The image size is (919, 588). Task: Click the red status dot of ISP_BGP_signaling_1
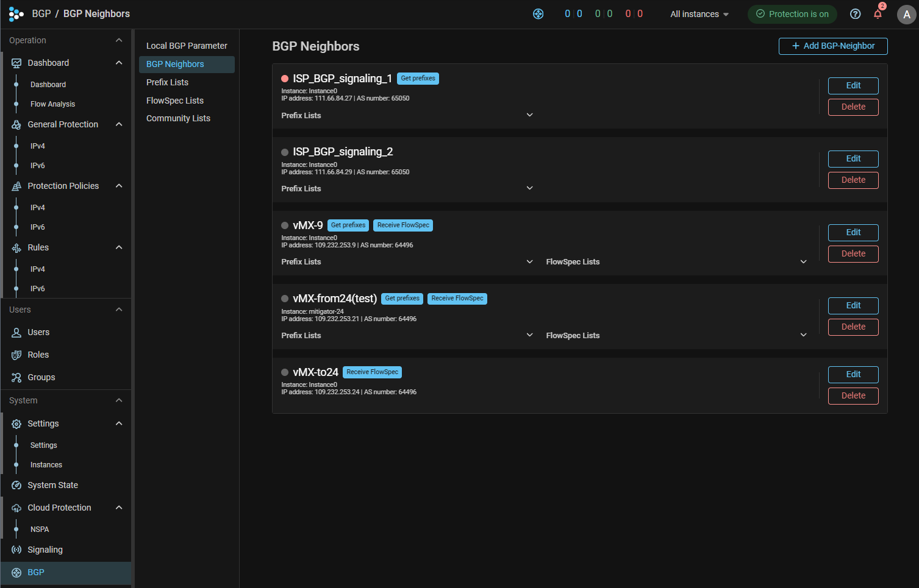tap(285, 79)
